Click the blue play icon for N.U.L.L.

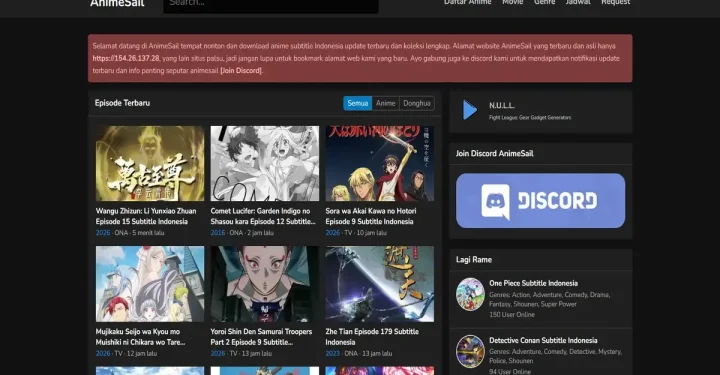point(470,110)
